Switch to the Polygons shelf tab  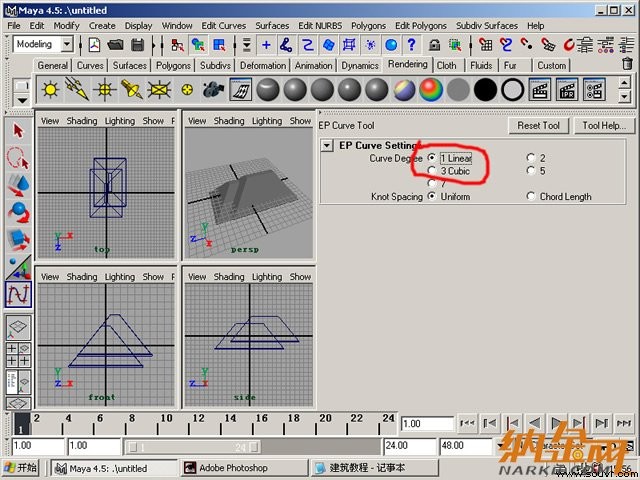173,65
